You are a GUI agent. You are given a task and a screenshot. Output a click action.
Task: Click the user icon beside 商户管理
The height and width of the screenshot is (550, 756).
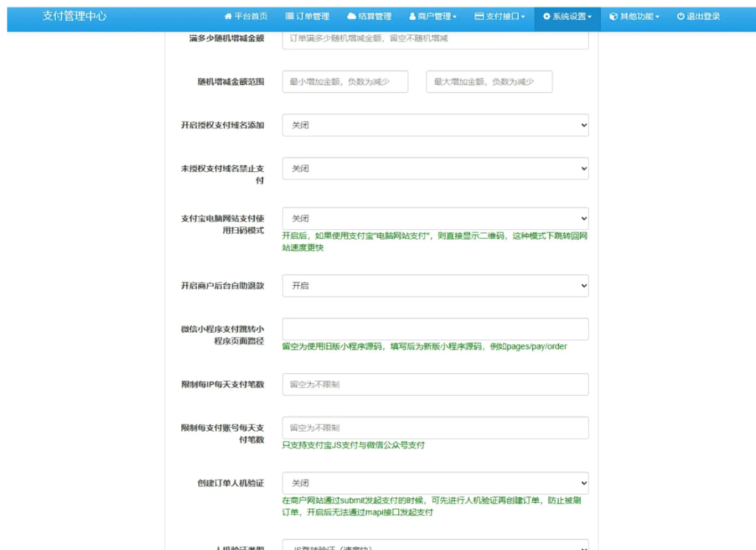pyautogui.click(x=412, y=16)
